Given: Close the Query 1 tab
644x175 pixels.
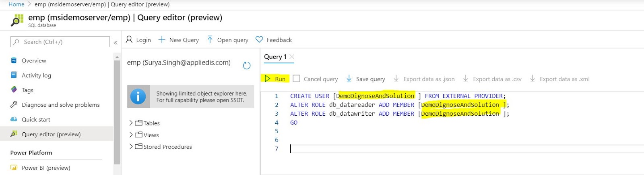Looking at the screenshot, I should [x=292, y=56].
